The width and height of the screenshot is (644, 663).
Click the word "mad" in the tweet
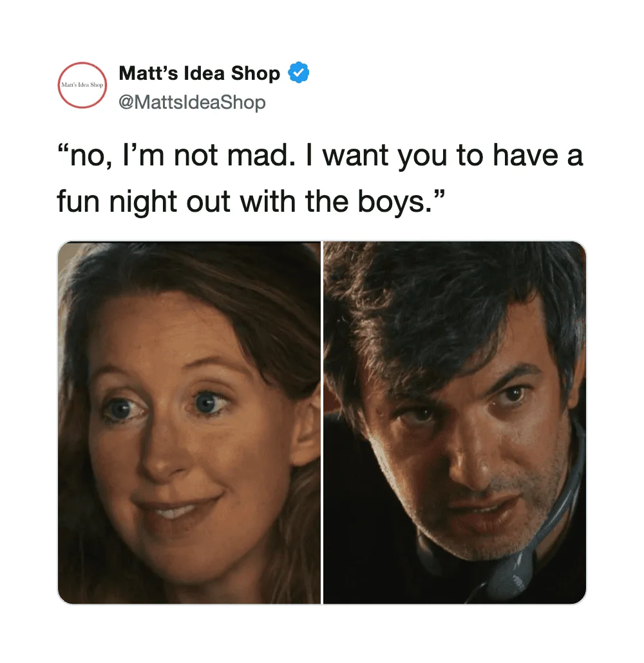tap(258, 155)
